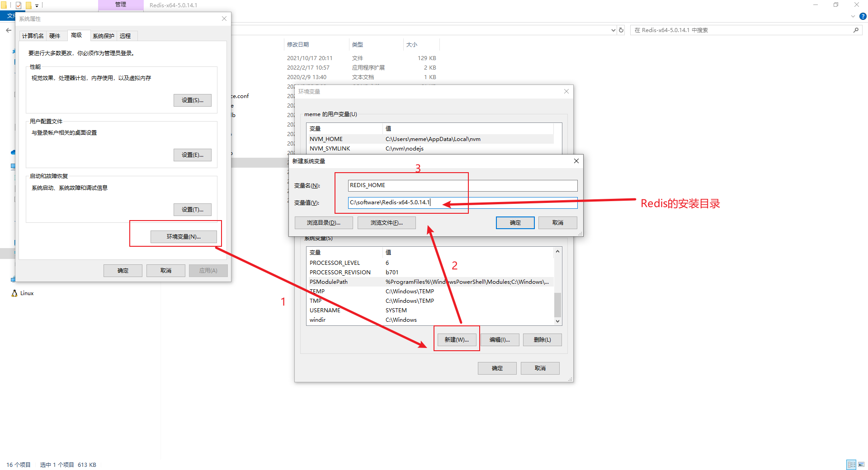Screen dimensions: 868x470
Task: Click the Refresh icon beside the address bar
Action: pyautogui.click(x=621, y=30)
